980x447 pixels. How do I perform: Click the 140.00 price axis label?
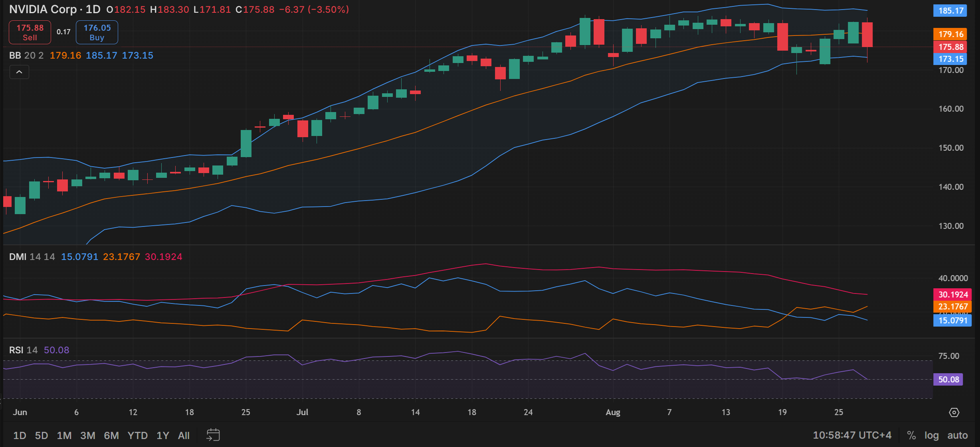(951, 187)
